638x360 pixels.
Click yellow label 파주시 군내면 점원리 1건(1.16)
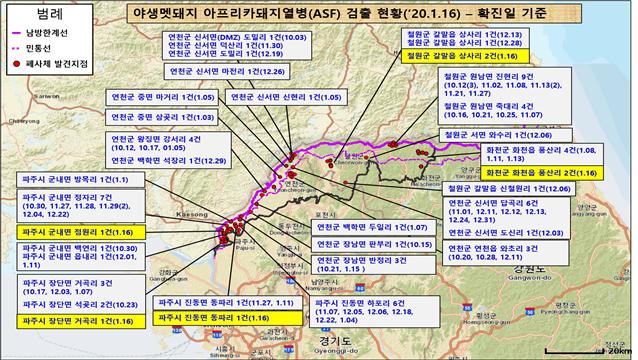click(81, 232)
